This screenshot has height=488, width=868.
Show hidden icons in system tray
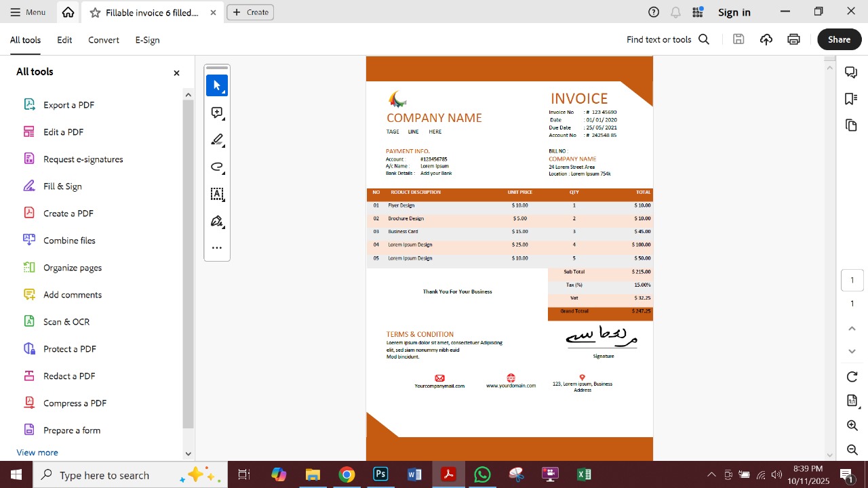pyautogui.click(x=711, y=474)
